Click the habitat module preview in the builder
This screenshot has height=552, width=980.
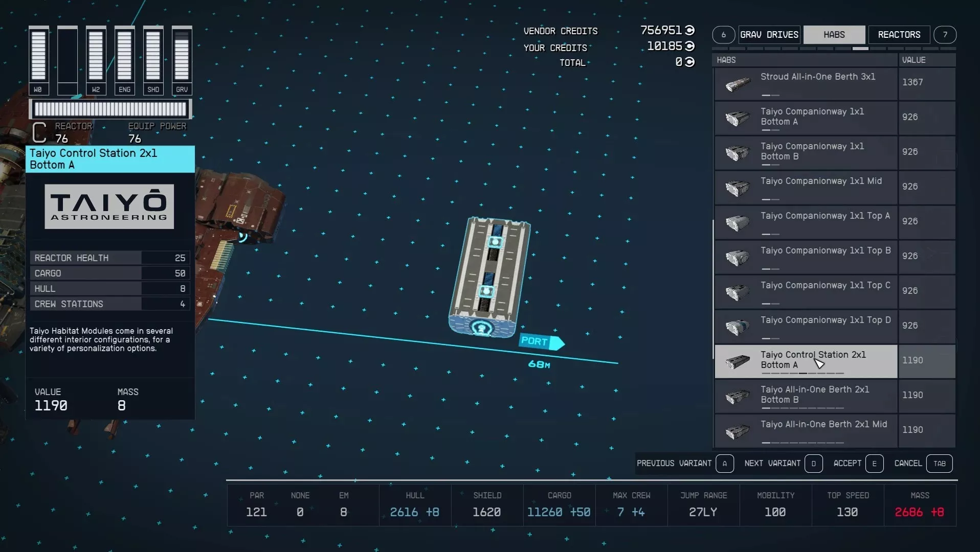pos(489,277)
